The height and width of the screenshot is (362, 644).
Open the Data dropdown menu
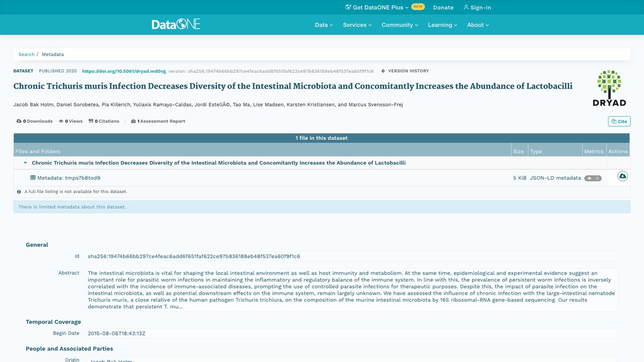point(324,25)
